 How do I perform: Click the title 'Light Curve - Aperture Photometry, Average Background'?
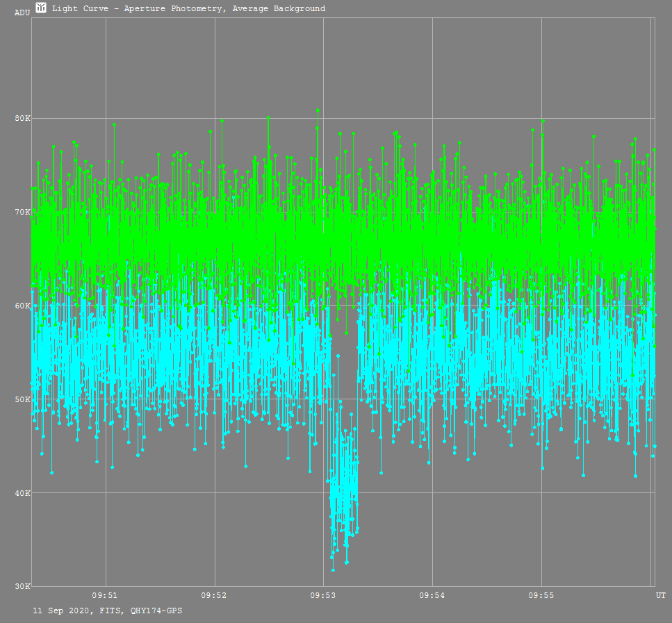pyautogui.click(x=188, y=8)
